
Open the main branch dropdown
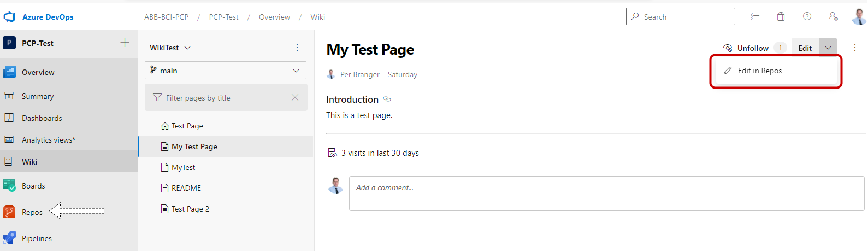(x=226, y=71)
